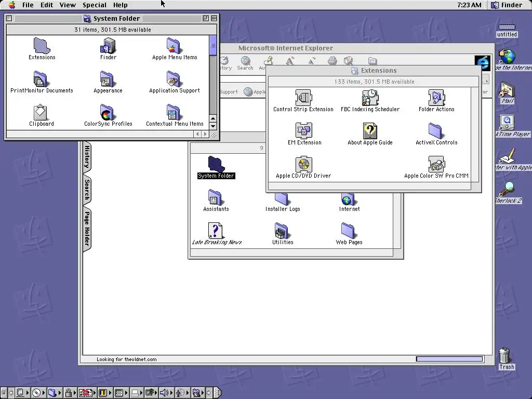This screenshot has width=532, height=399.
Task: Open the File menu
Action: (x=28, y=5)
